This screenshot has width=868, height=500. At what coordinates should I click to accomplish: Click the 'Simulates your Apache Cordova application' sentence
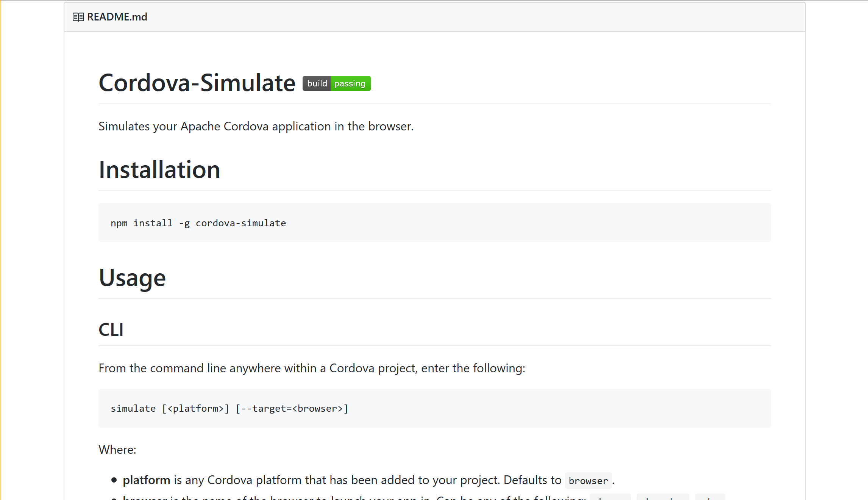tap(256, 126)
